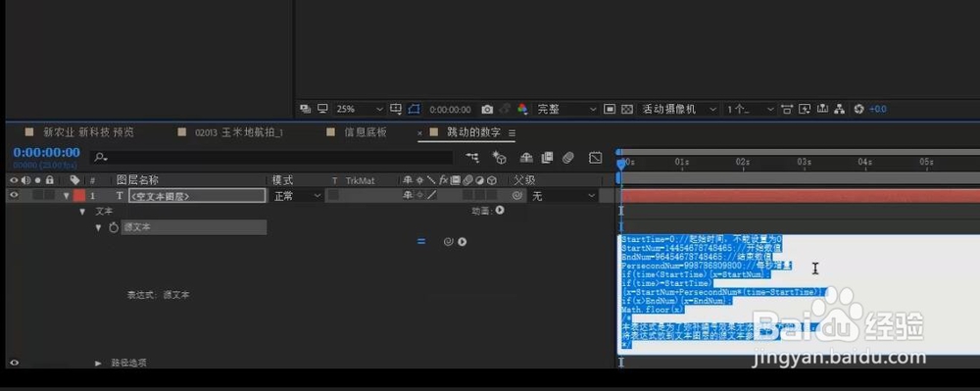Screen dimensions: 980x391
Task: Switch to 新农业 新科技 预览 tab
Action: pyautogui.click(x=88, y=132)
